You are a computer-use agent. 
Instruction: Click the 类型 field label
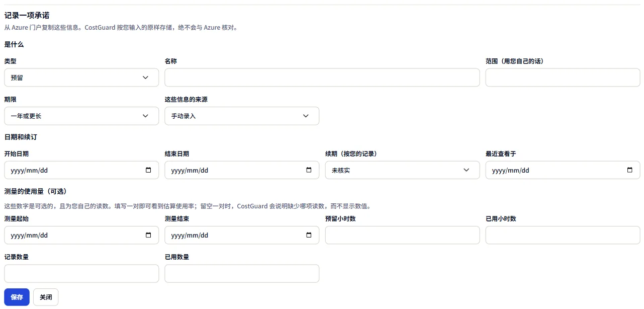coord(10,61)
